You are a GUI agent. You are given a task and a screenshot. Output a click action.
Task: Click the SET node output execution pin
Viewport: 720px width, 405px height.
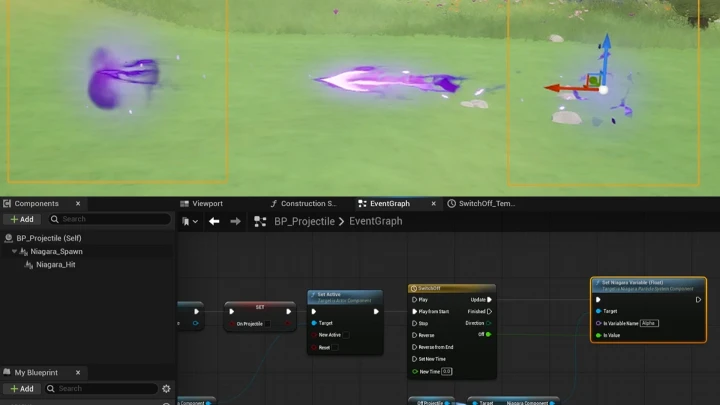click(x=288, y=312)
